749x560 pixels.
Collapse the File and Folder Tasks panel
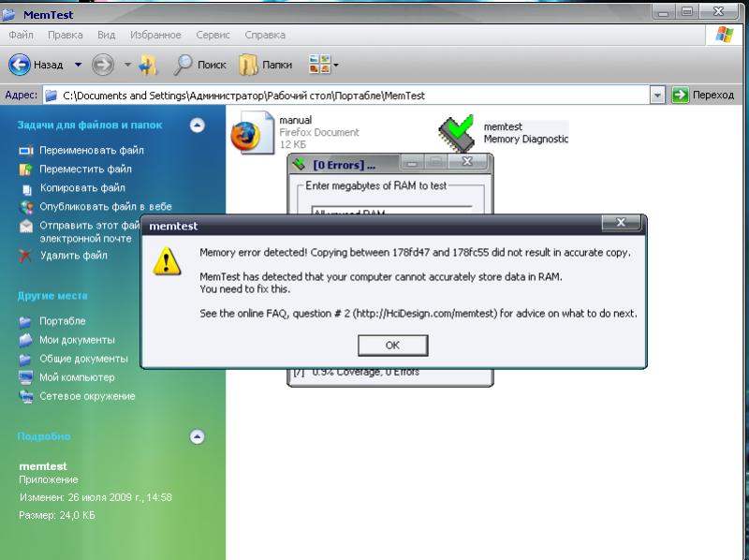[197, 125]
